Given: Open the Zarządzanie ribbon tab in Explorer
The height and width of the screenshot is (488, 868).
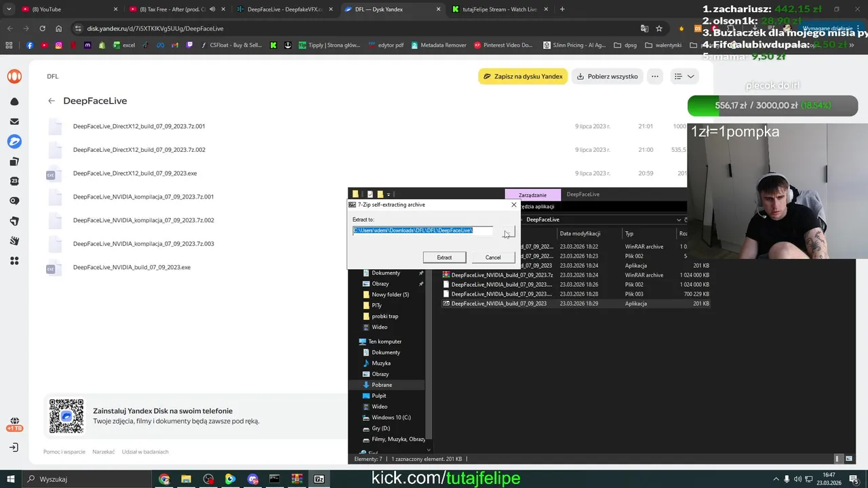Looking at the screenshot, I should point(532,195).
